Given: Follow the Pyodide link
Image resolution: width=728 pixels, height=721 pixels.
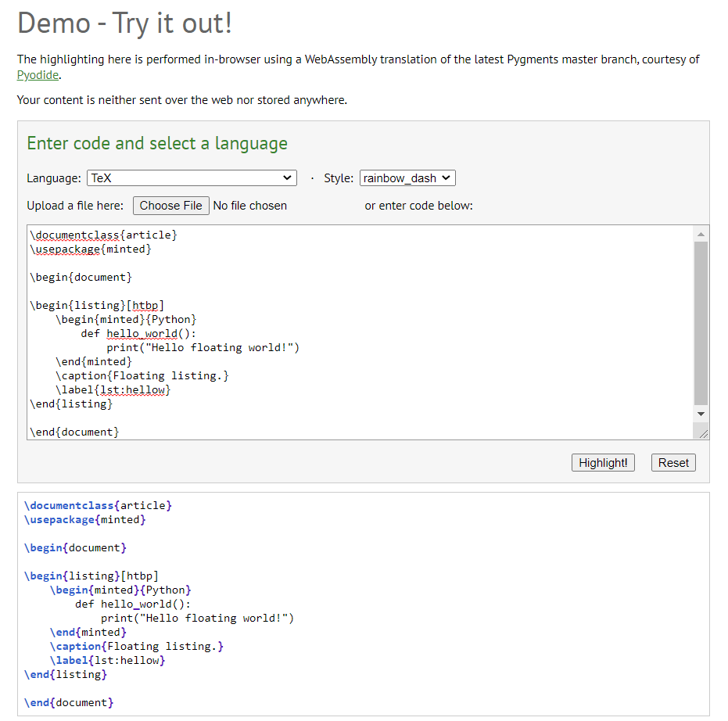Looking at the screenshot, I should pyautogui.click(x=37, y=75).
